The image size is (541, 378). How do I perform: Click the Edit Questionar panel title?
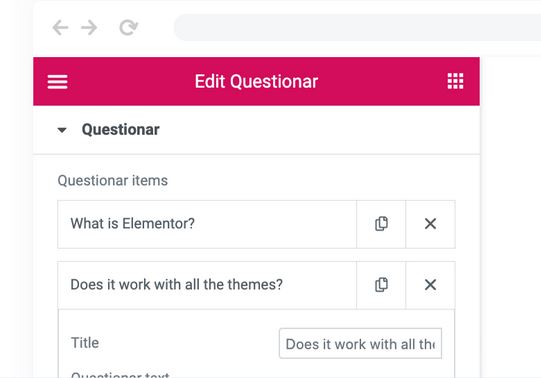pyautogui.click(x=256, y=82)
